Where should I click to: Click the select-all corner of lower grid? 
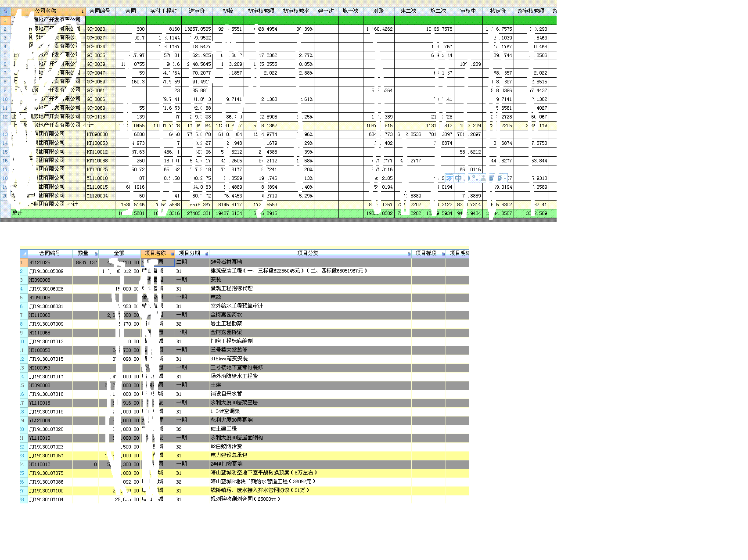(24, 253)
